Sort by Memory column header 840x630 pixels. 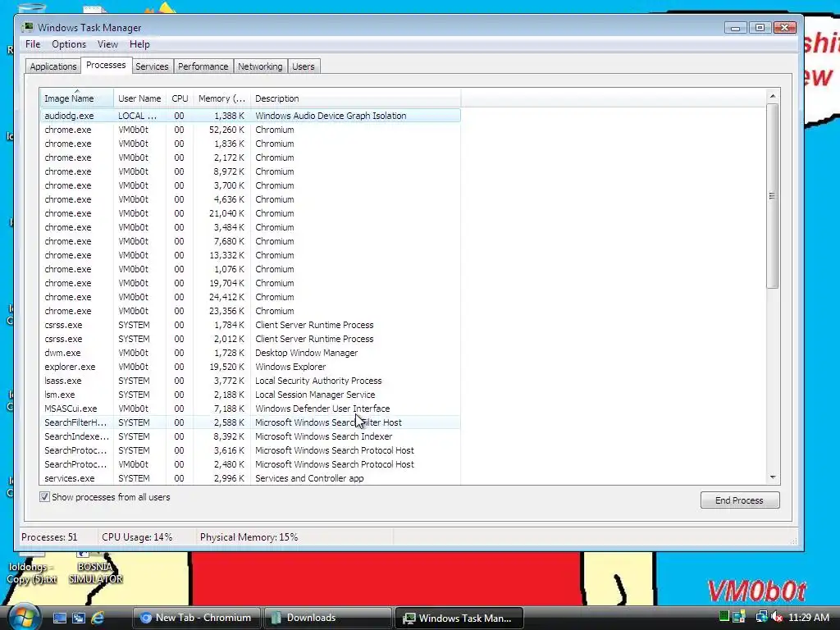tap(221, 98)
